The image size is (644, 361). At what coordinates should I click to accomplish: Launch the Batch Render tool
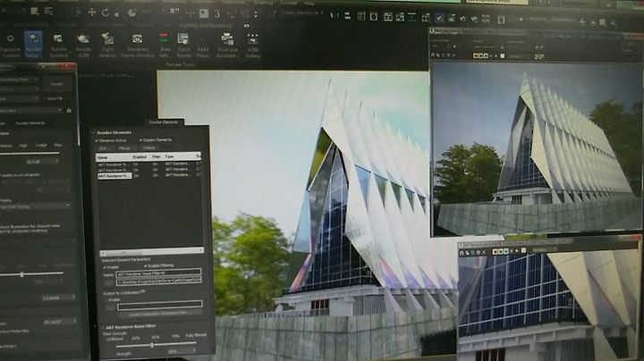(183, 45)
